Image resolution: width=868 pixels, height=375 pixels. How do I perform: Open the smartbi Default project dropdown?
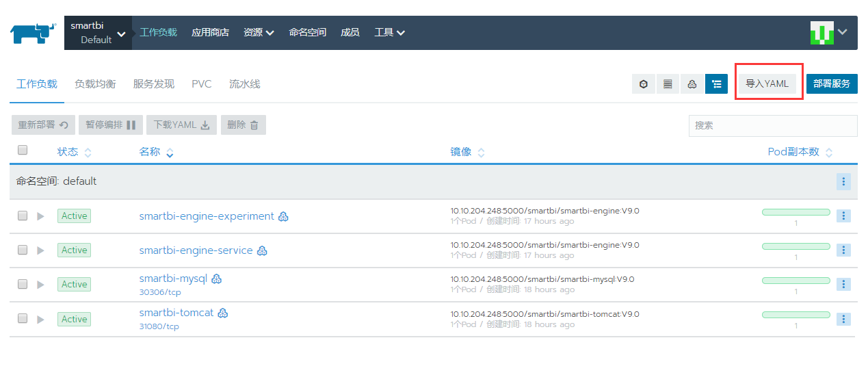[98, 33]
